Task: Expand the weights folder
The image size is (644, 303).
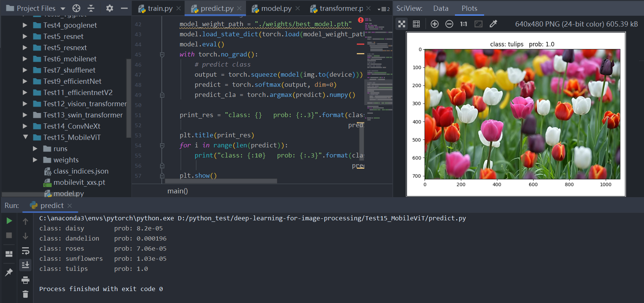Action: [x=35, y=160]
